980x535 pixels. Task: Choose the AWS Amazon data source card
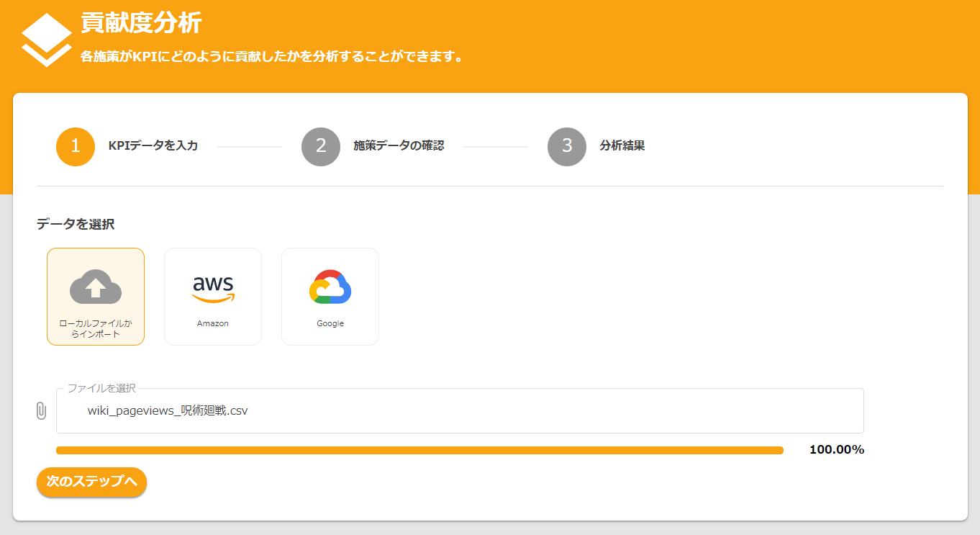213,297
